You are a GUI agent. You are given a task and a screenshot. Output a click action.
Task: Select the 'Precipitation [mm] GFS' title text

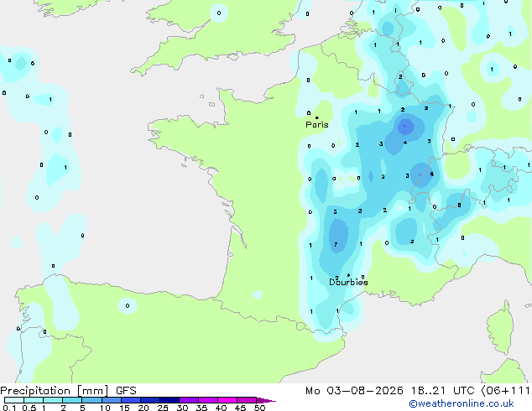tap(68, 391)
